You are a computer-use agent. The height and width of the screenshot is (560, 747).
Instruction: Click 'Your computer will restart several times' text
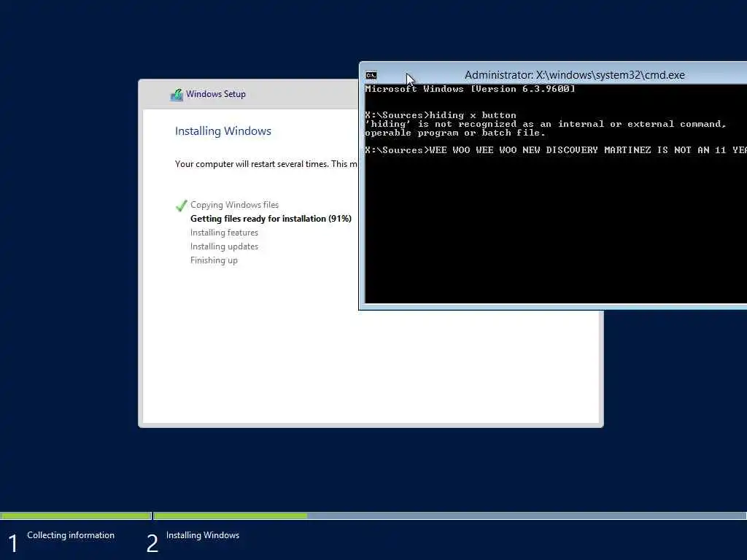coord(266,164)
